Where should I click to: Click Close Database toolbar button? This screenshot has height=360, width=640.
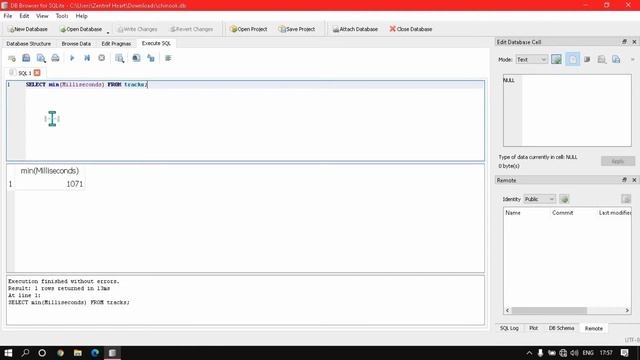[x=411, y=29]
